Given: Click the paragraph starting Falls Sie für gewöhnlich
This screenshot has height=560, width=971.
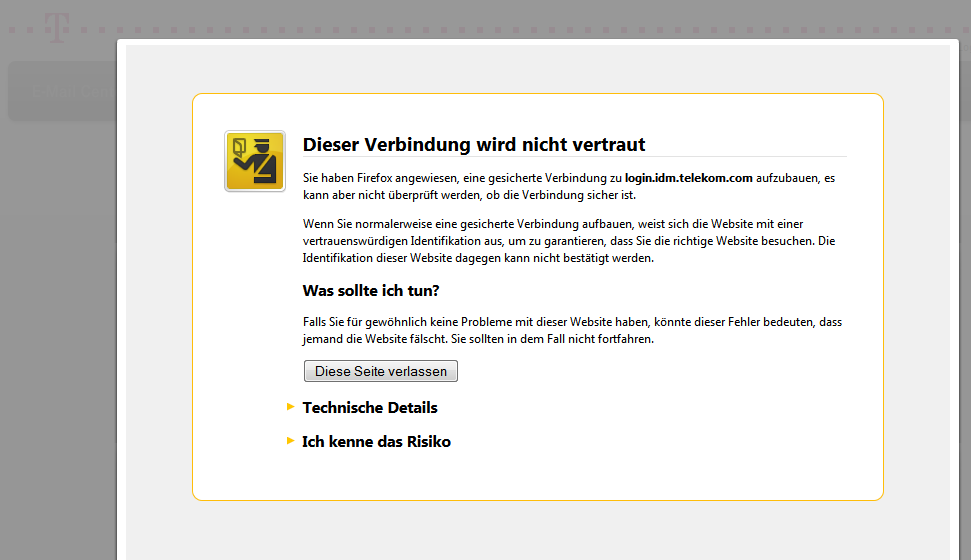Looking at the screenshot, I should tap(572, 330).
